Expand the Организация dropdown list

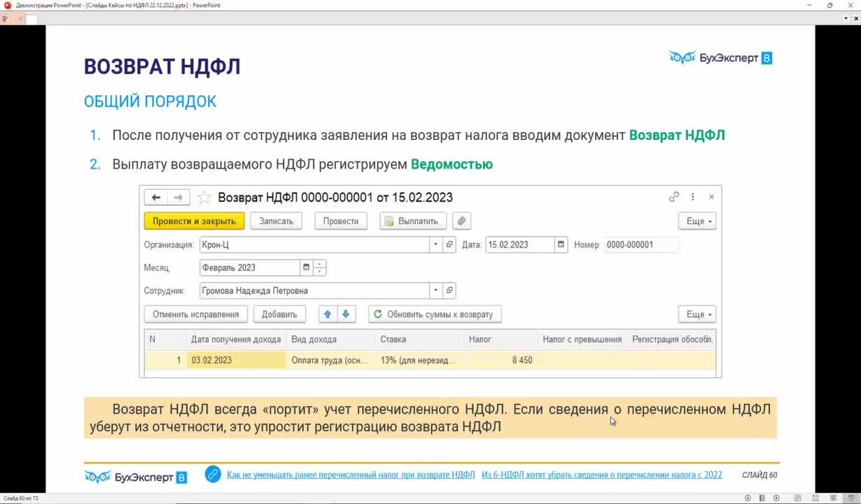pyautogui.click(x=435, y=245)
